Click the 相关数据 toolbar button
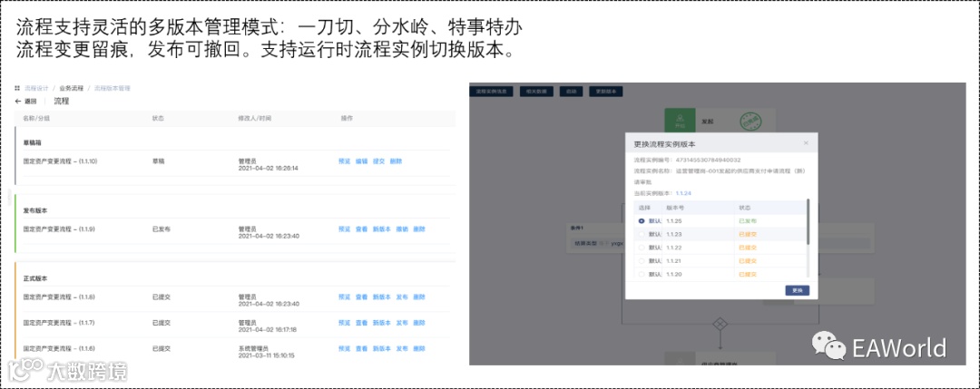 pyautogui.click(x=536, y=92)
